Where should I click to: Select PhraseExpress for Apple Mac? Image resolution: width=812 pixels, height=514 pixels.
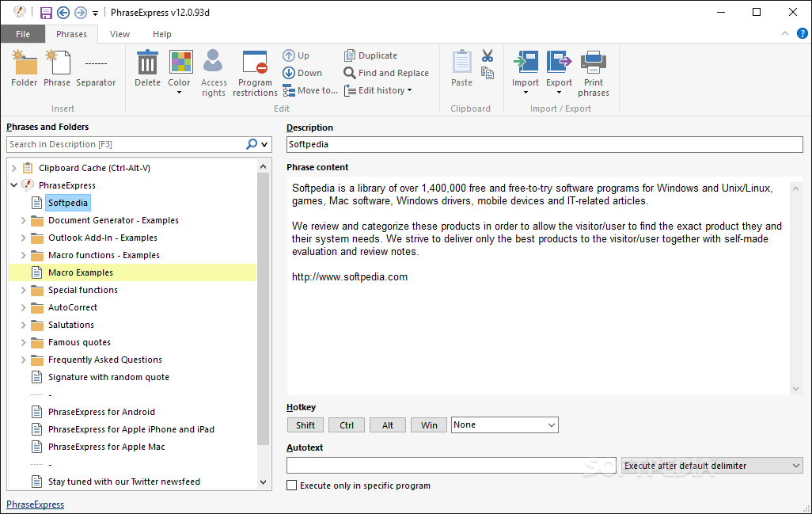tap(106, 447)
